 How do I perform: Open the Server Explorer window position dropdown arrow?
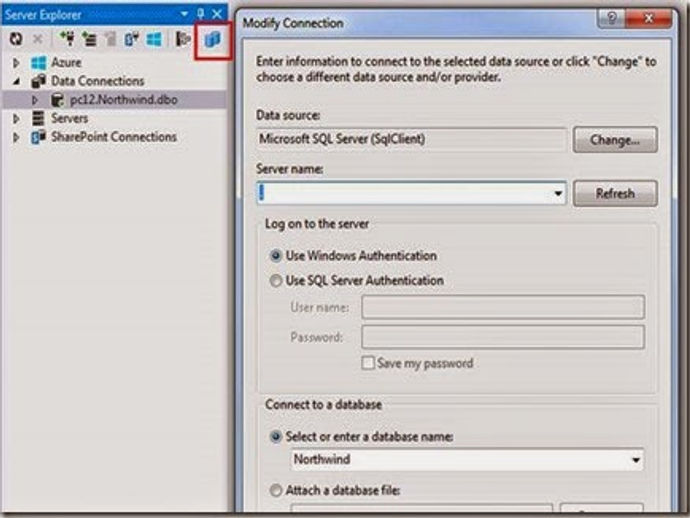click(x=184, y=14)
